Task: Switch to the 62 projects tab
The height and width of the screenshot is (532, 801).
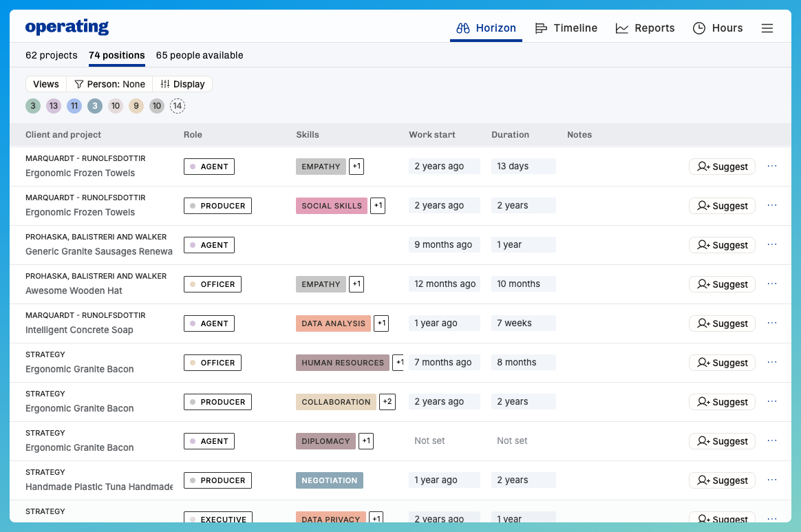Action: 52,55
